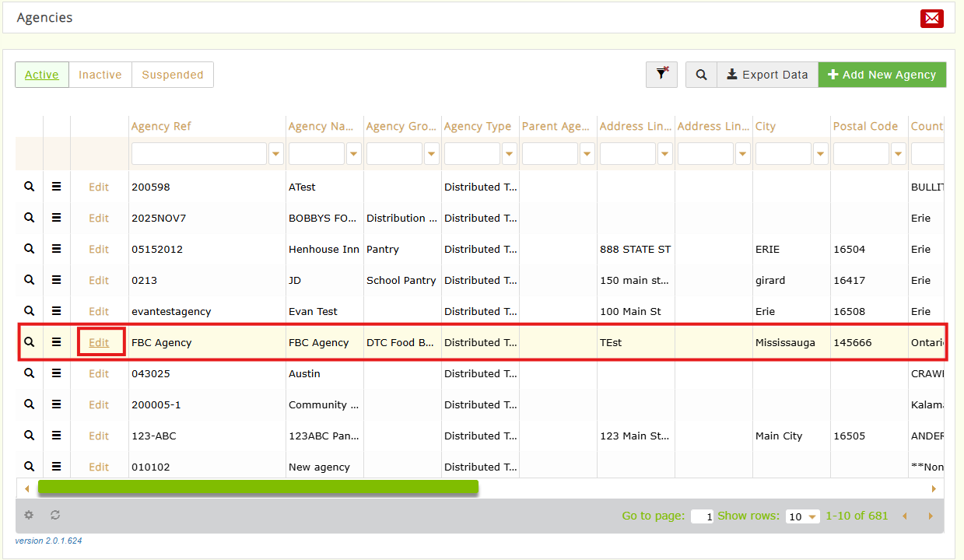View details of the 200005-1 row
The width and height of the screenshot is (964, 560).
pyautogui.click(x=29, y=404)
